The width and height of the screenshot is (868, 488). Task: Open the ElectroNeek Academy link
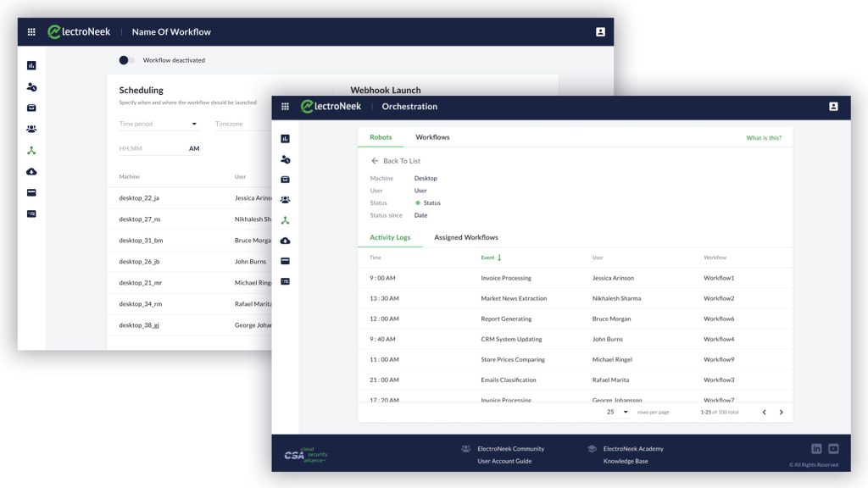(x=633, y=449)
